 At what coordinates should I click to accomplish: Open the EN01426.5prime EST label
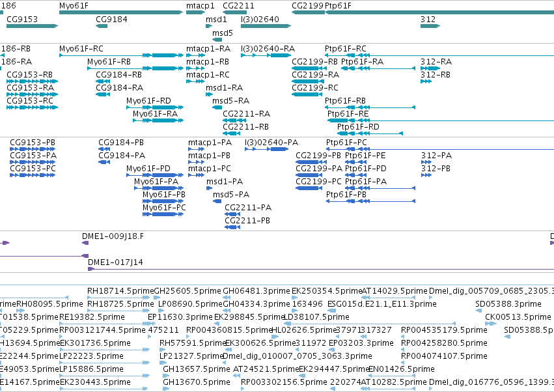point(402,369)
